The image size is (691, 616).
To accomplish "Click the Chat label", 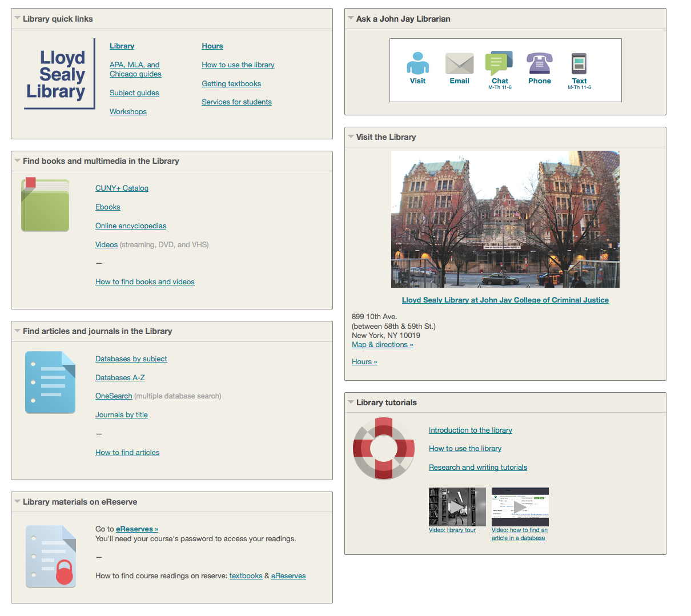I will [500, 81].
